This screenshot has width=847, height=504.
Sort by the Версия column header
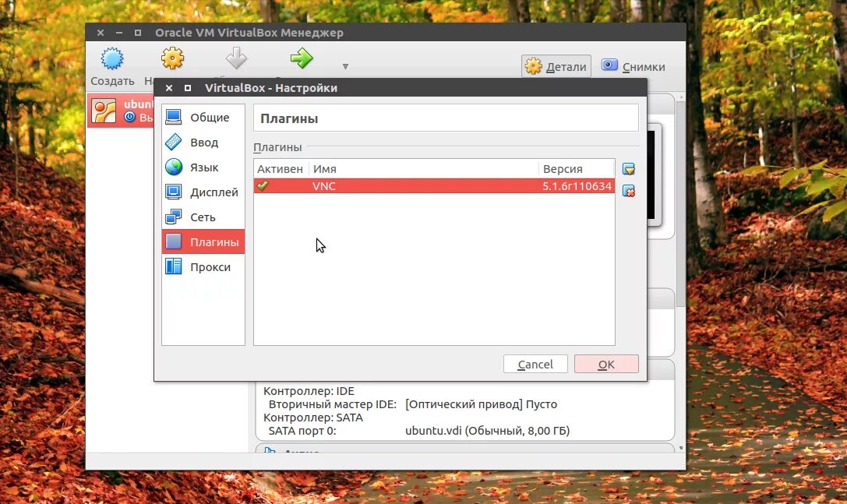[577, 168]
